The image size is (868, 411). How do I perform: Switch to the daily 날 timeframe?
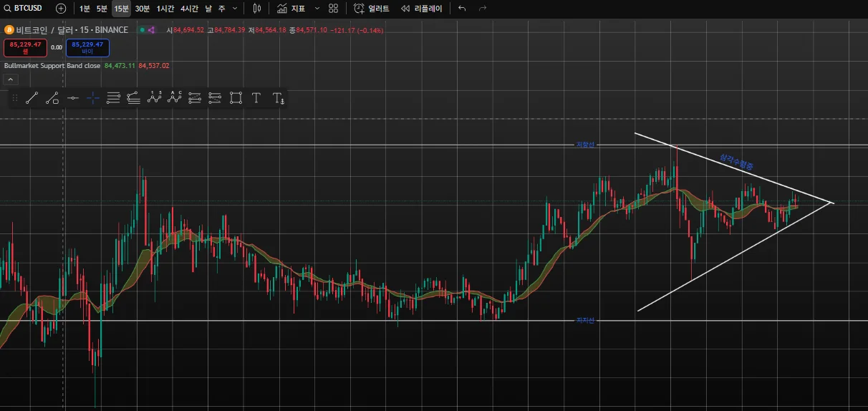(208, 9)
